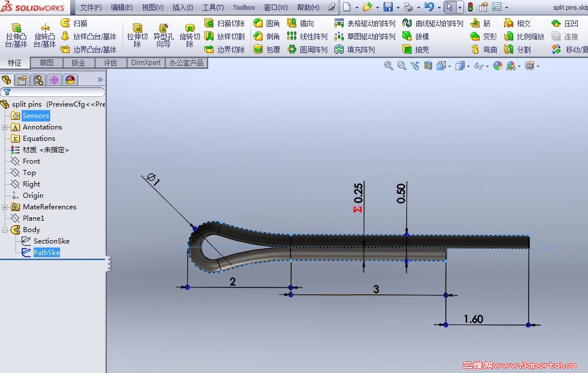Select the 旋转切除 revolved cut tool

tap(190, 35)
